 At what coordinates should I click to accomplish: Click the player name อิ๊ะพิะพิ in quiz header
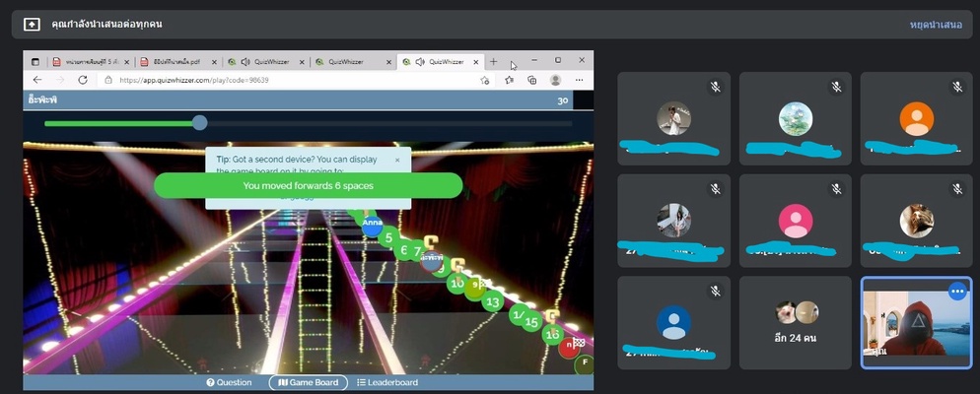click(x=42, y=99)
